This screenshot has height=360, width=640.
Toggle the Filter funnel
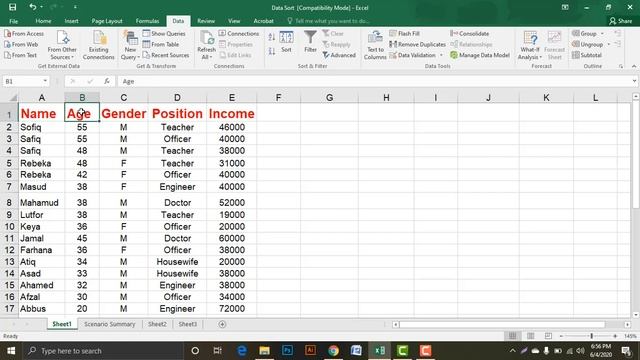tap(310, 42)
